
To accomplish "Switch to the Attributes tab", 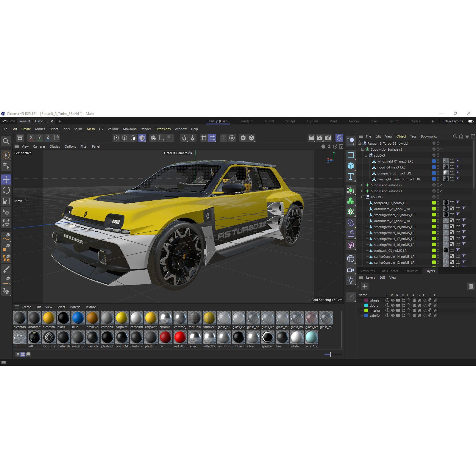I will coord(368,271).
